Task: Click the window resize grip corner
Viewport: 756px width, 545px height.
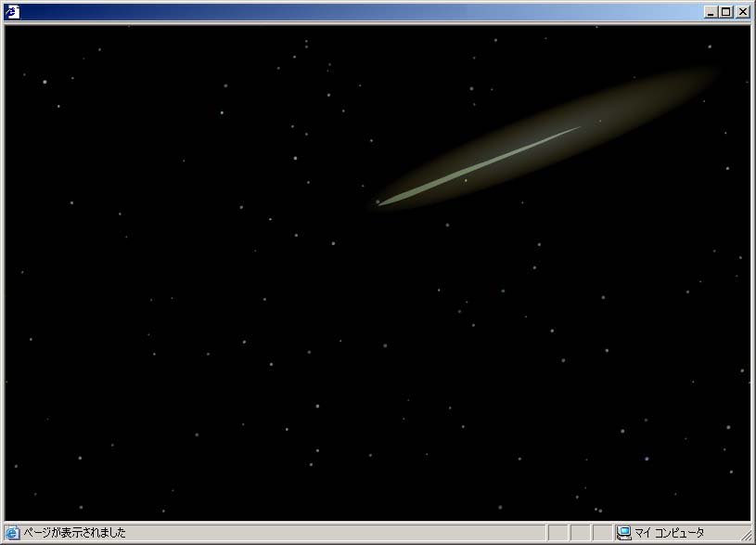Action: (747, 535)
